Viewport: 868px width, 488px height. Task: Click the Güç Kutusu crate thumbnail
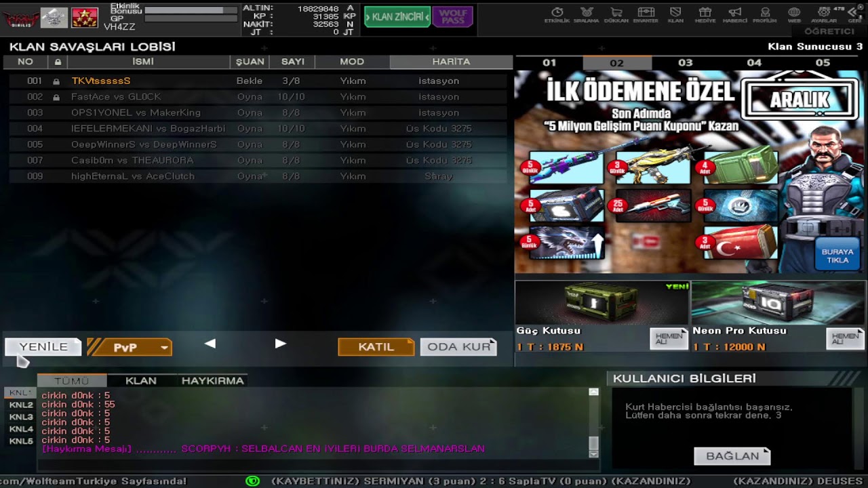[601, 303]
